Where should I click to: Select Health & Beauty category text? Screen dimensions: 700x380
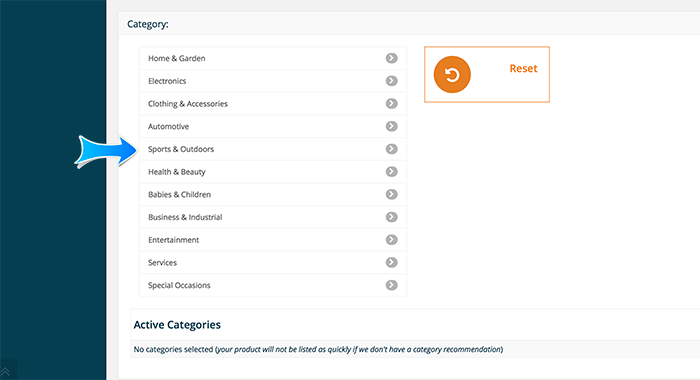click(177, 172)
